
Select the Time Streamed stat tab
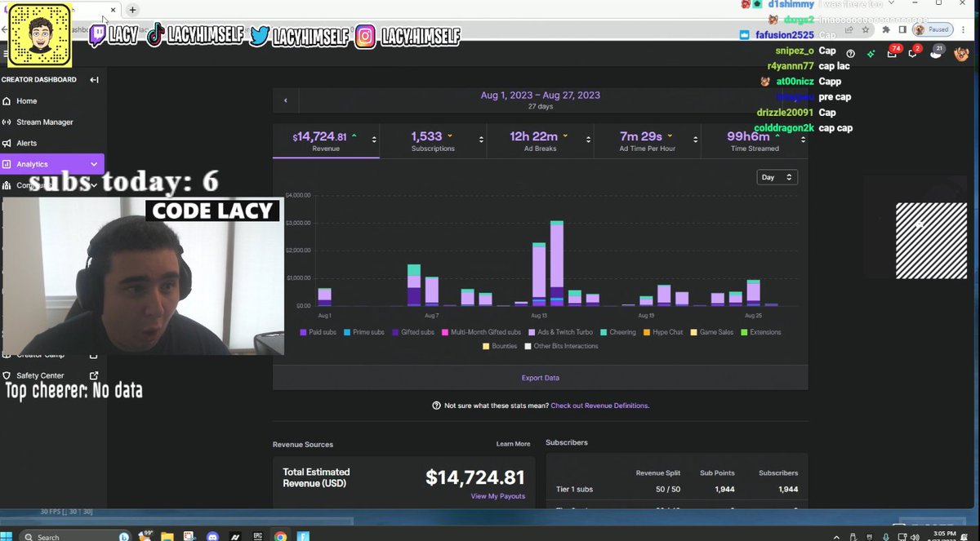click(x=754, y=141)
